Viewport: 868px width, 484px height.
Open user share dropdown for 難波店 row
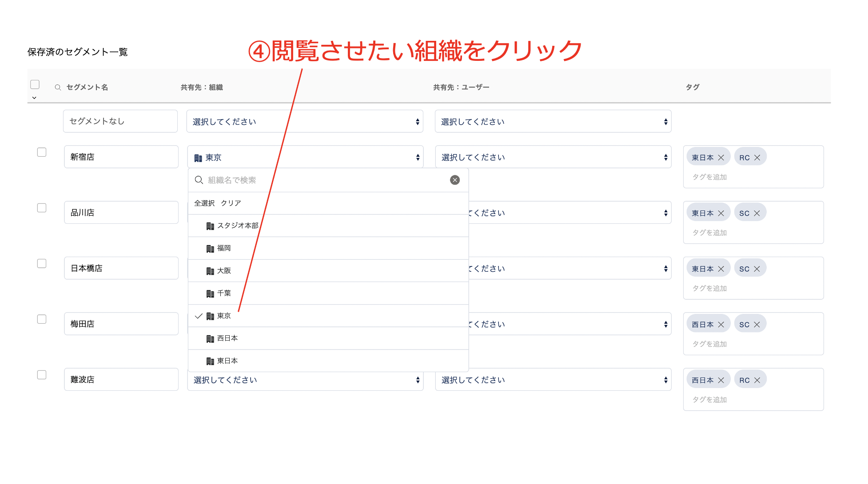(x=553, y=380)
